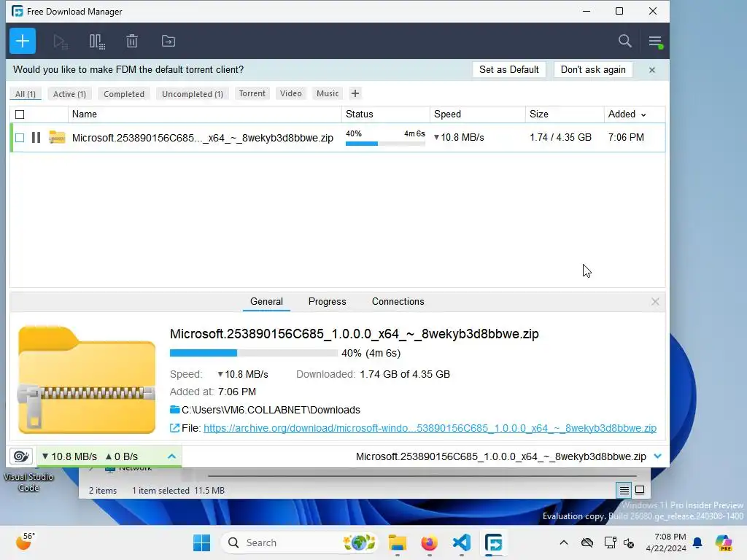Image resolution: width=747 pixels, height=560 pixels.
Task: Click the 7:06 PM added cell in row
Action: point(626,137)
